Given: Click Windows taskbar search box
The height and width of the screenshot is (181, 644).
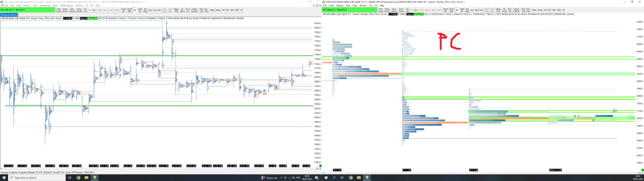Looking at the screenshot, I should (x=37, y=177).
